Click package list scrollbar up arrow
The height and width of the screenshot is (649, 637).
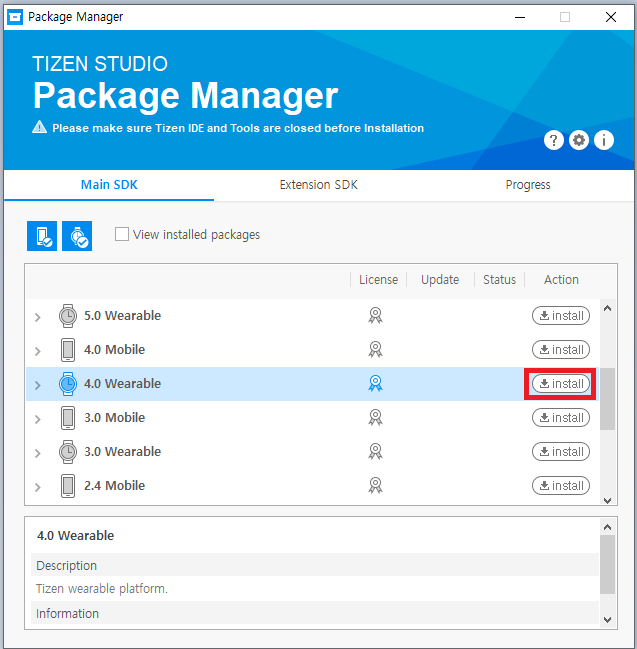point(607,308)
